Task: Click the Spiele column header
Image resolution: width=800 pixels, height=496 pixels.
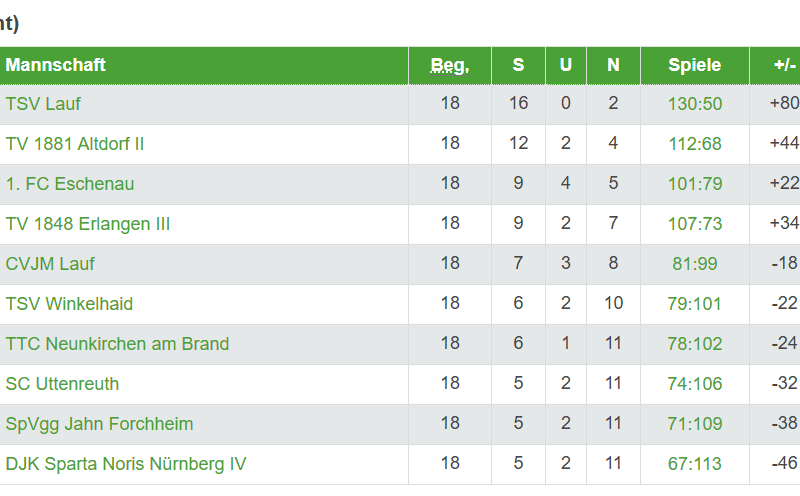Action: pyautogui.click(x=695, y=65)
